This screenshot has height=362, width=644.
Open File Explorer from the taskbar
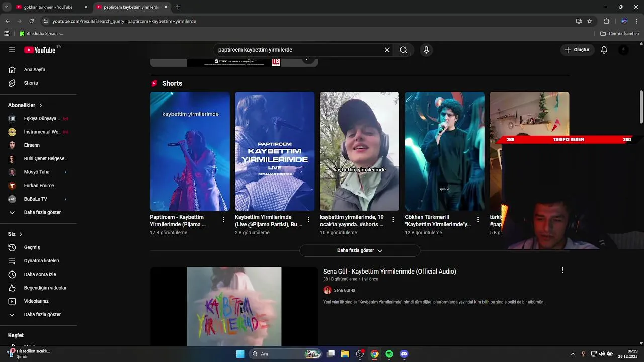coord(345,354)
